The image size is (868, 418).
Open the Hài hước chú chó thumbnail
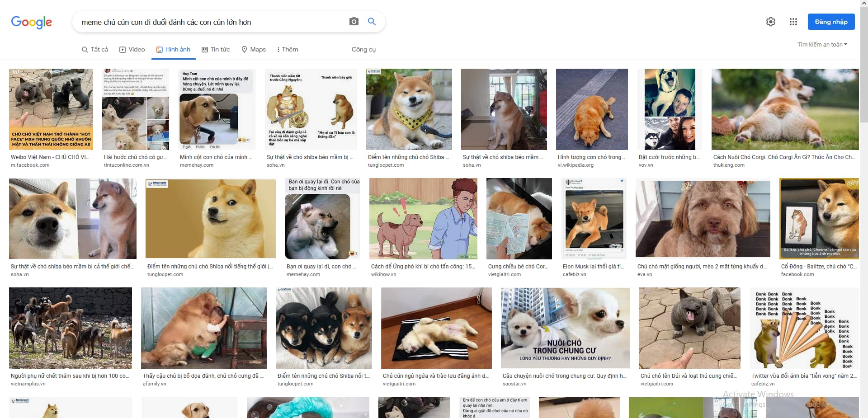[x=136, y=109]
